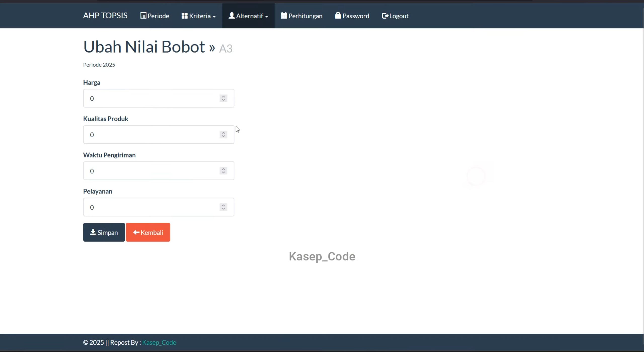
Task: Click the back arrow icon on Kembali
Action: click(136, 232)
